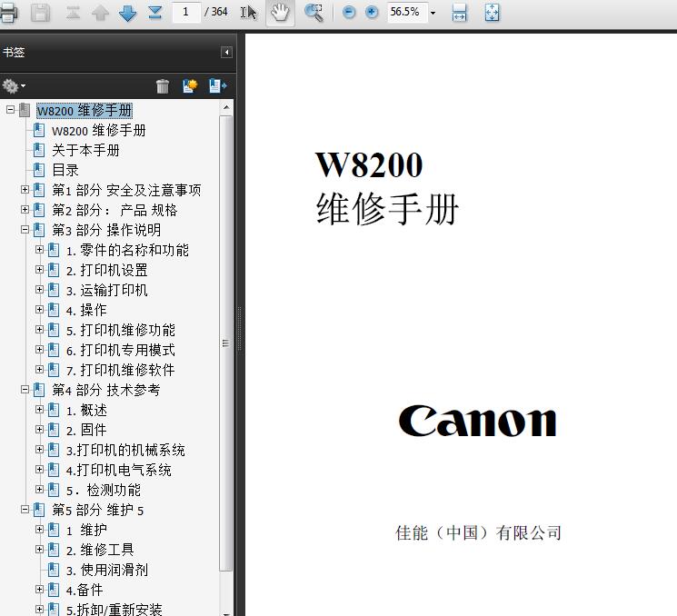Collapse the 第3 部分 操作说明 bookmark
This screenshot has height=616, width=677.
(x=25, y=230)
